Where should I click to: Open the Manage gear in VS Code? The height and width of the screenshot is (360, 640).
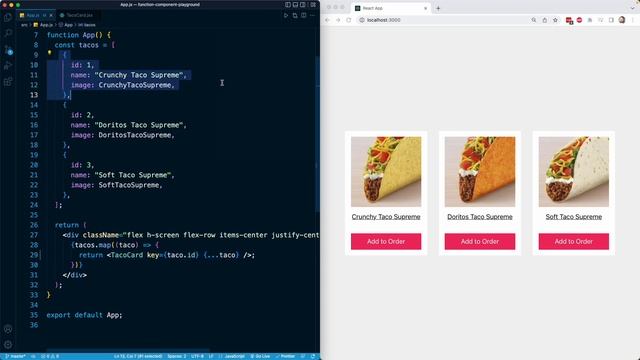[x=8, y=344]
